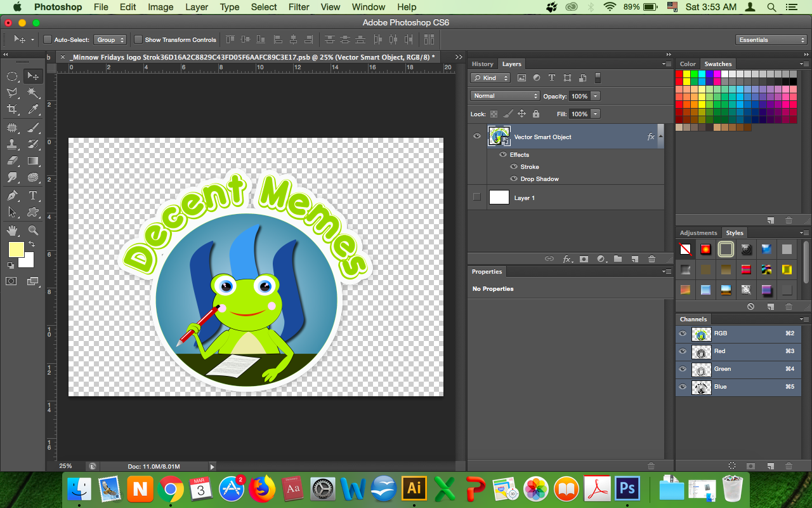Click Add layer style fx button
The height and width of the screenshot is (508, 812).
pos(567,259)
